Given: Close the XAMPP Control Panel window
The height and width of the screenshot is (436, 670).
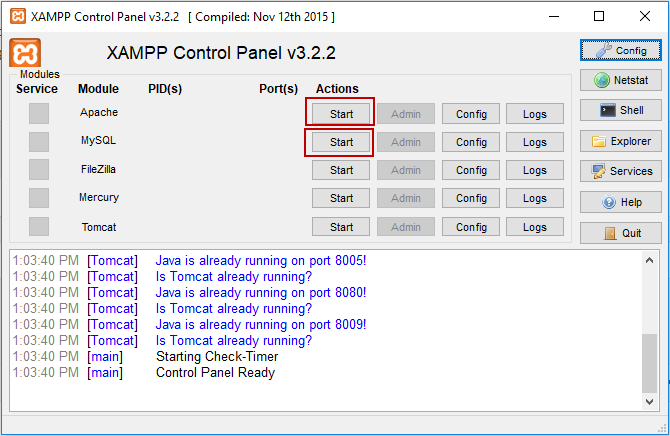Looking at the screenshot, I should pyautogui.click(x=645, y=17).
